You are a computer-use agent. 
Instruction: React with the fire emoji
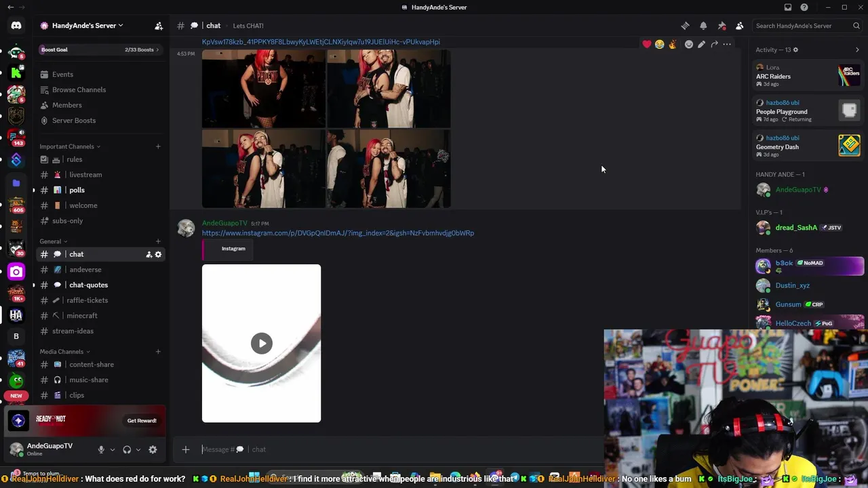[672, 45]
